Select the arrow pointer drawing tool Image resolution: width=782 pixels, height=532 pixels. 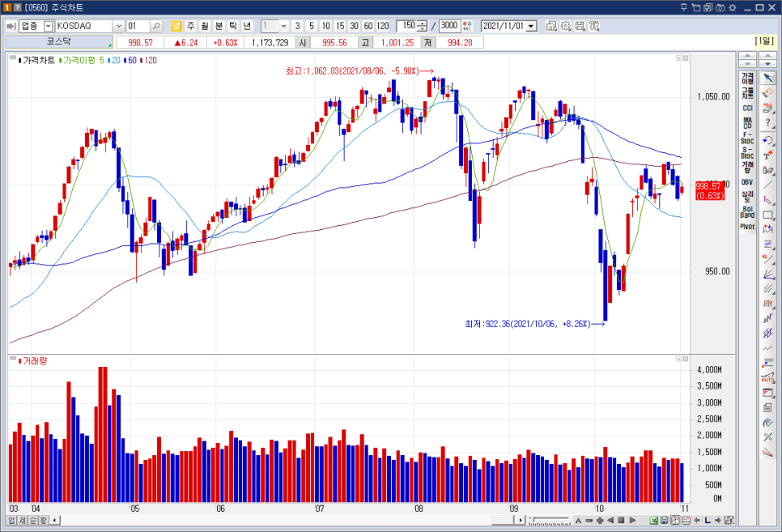coord(768,78)
